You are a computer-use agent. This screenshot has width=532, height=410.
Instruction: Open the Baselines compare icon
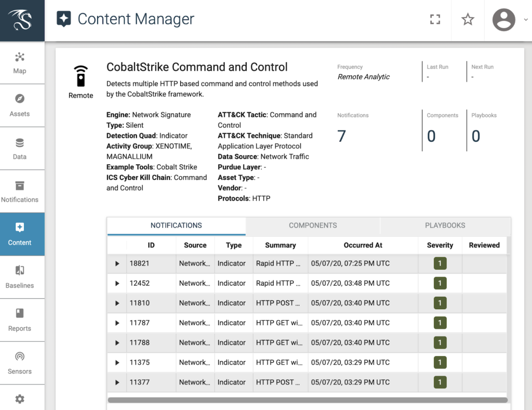click(20, 270)
